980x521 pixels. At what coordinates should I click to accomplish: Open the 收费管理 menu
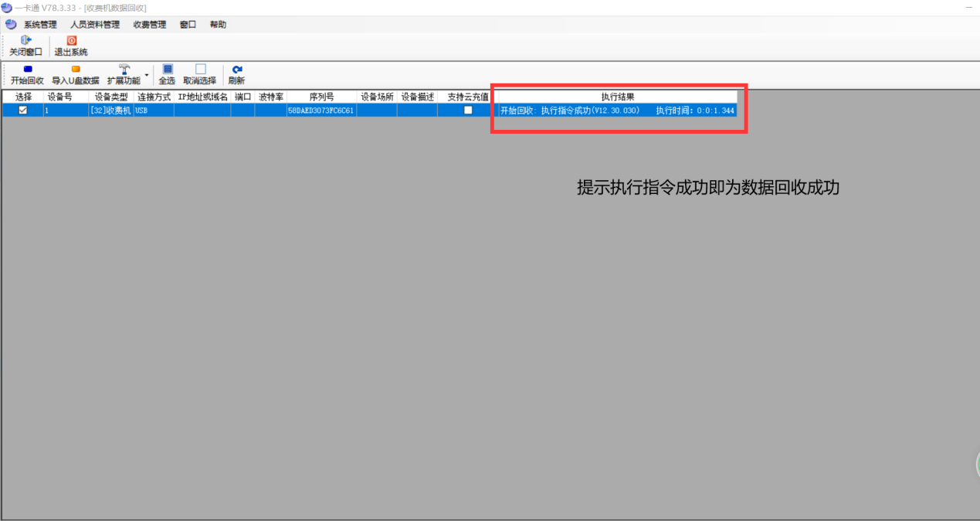149,25
